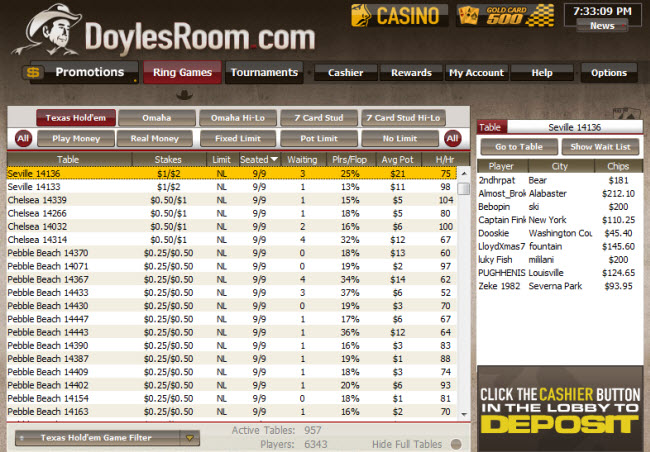The width and height of the screenshot is (650, 452).
Task: Sort by the Table column header
Action: pos(68,159)
